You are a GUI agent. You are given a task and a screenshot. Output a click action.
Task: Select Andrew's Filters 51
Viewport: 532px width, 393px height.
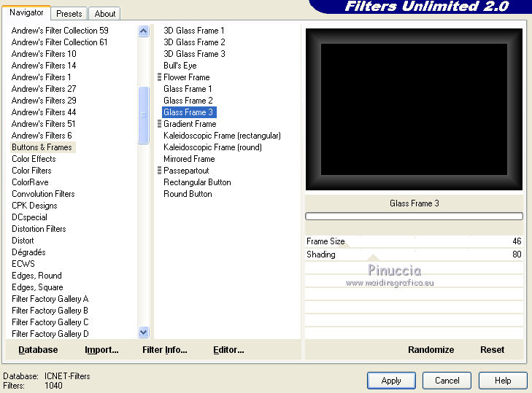[44, 124]
